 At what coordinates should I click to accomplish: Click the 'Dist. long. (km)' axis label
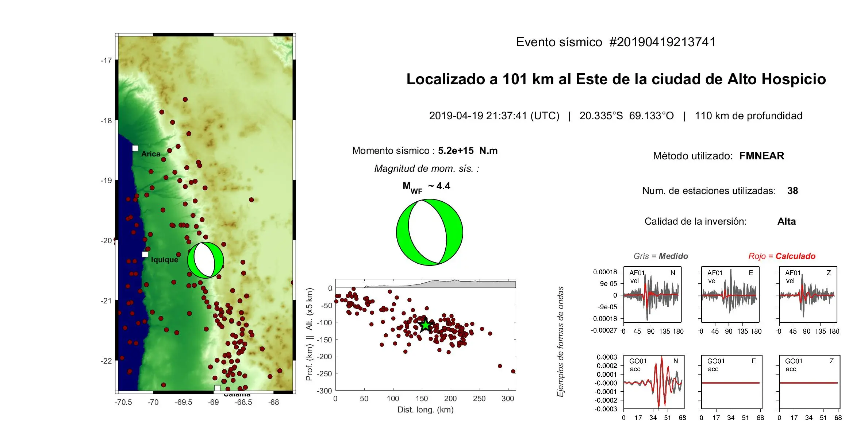[425, 410]
